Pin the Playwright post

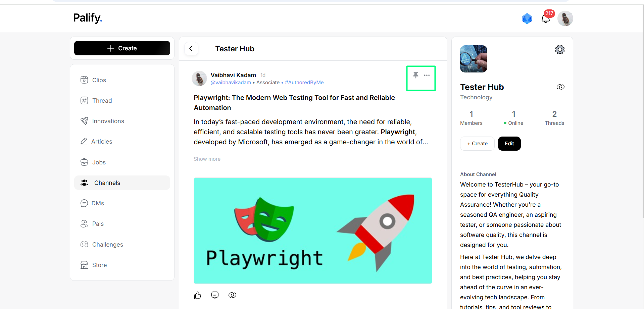coord(416,75)
